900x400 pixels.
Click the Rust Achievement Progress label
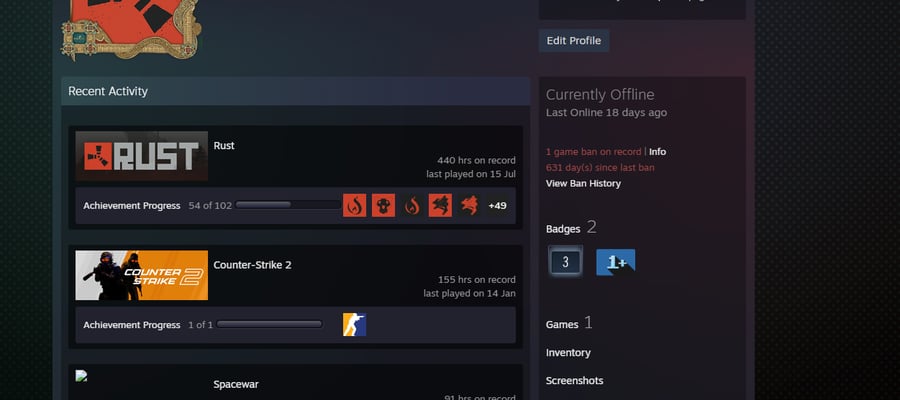point(131,205)
